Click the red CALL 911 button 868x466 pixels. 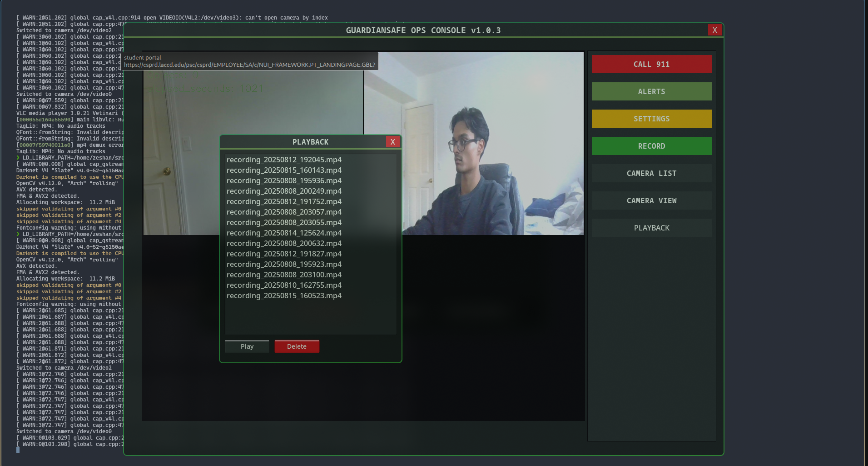point(651,64)
